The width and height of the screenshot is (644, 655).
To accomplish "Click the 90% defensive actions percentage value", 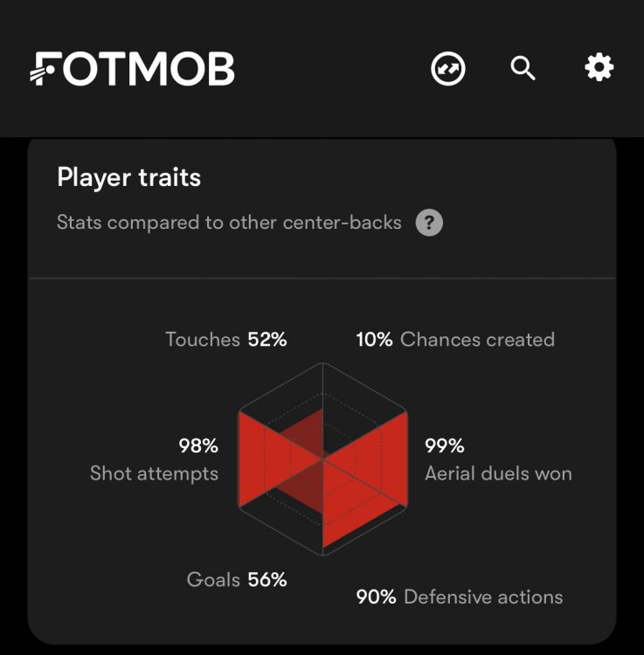I will point(376,597).
